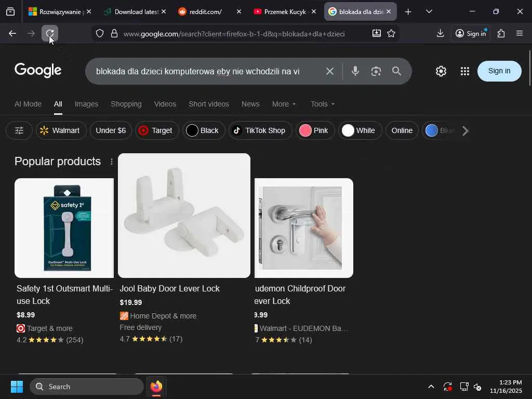Open Jool Baby lock product image
The width and height of the screenshot is (532, 399).
click(x=184, y=216)
